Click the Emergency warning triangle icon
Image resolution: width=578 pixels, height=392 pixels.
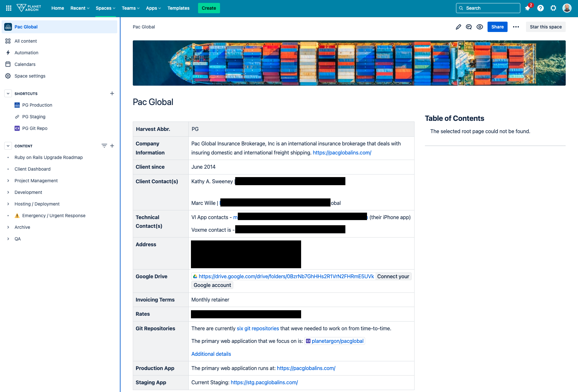17,216
